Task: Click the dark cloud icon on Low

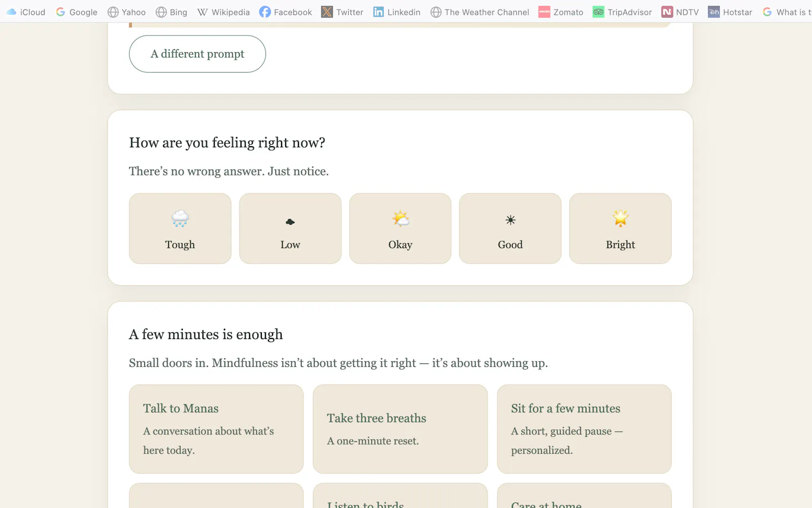Action: pyautogui.click(x=290, y=222)
